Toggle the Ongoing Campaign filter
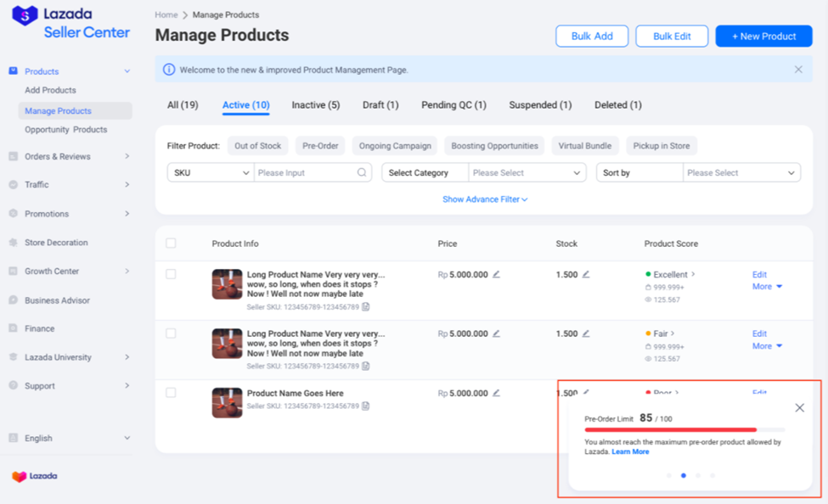 pyautogui.click(x=395, y=146)
